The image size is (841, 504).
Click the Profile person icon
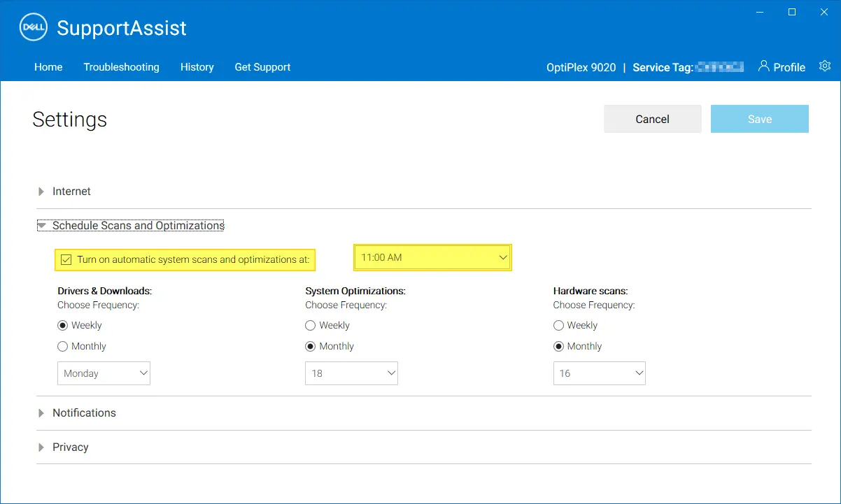point(764,66)
